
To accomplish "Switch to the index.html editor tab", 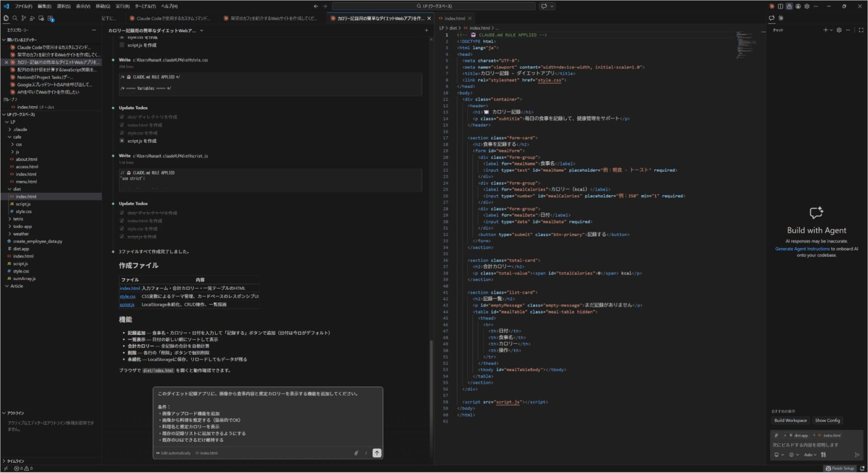I will click(x=455, y=18).
